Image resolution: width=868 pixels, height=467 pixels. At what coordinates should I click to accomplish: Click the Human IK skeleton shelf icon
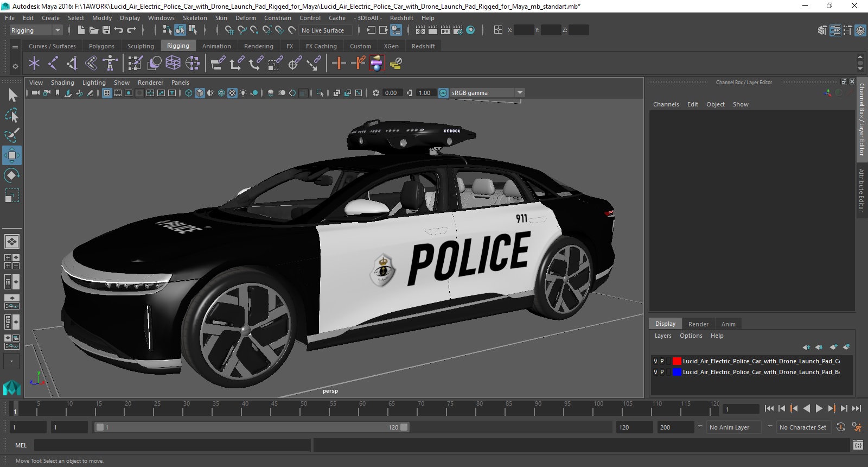click(110, 64)
